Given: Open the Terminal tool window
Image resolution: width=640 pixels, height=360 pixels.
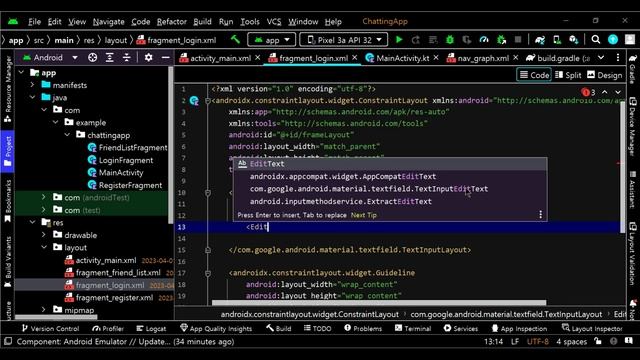Looking at the screenshot, I should 413,328.
